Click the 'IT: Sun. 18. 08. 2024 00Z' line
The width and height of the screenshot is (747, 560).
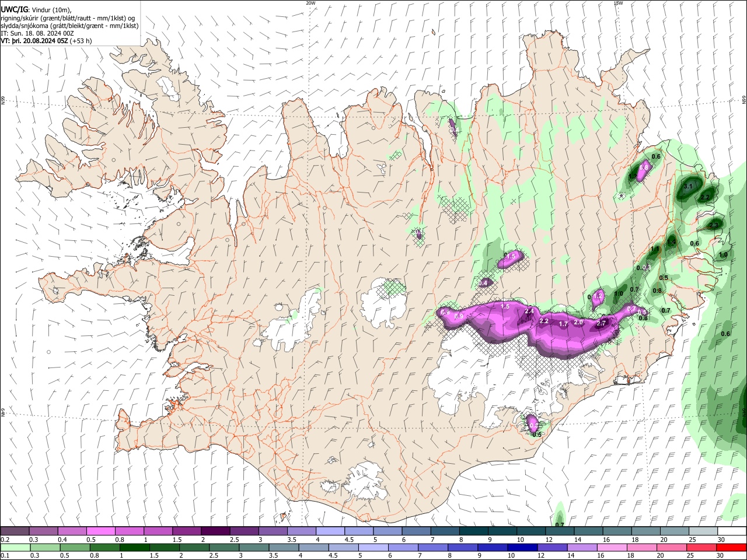pos(37,33)
